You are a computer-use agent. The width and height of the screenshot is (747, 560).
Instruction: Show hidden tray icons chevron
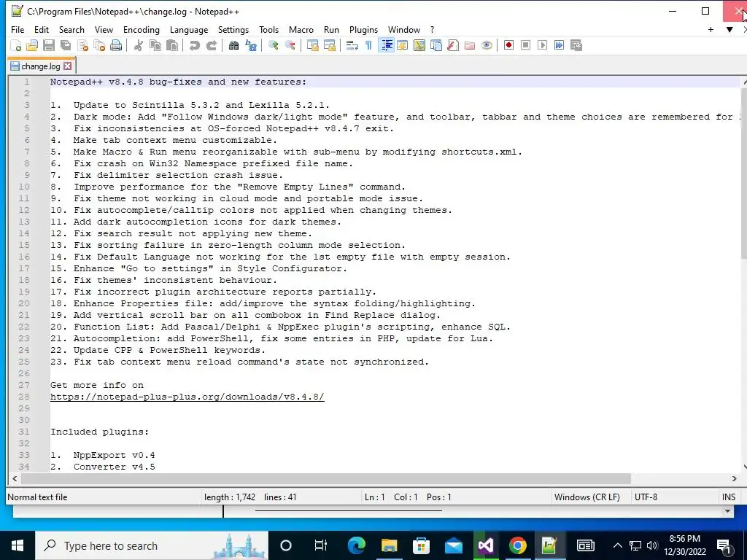click(x=617, y=545)
